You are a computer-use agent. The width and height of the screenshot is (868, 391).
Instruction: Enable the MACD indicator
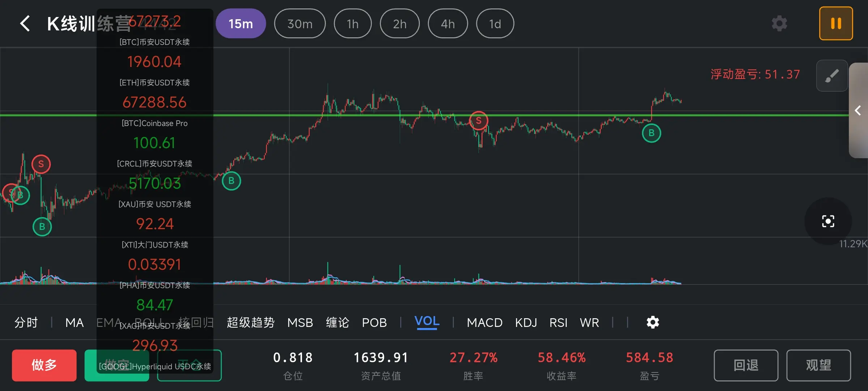coord(484,323)
